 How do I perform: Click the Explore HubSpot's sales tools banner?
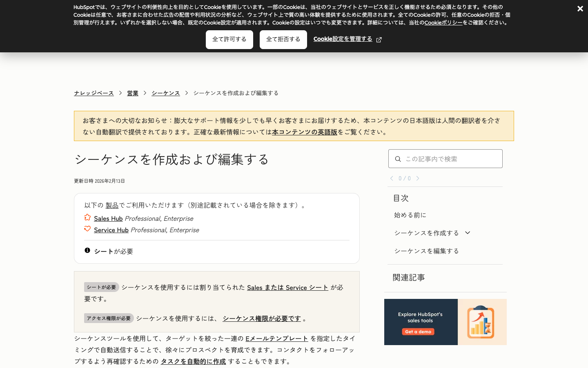pos(445,322)
